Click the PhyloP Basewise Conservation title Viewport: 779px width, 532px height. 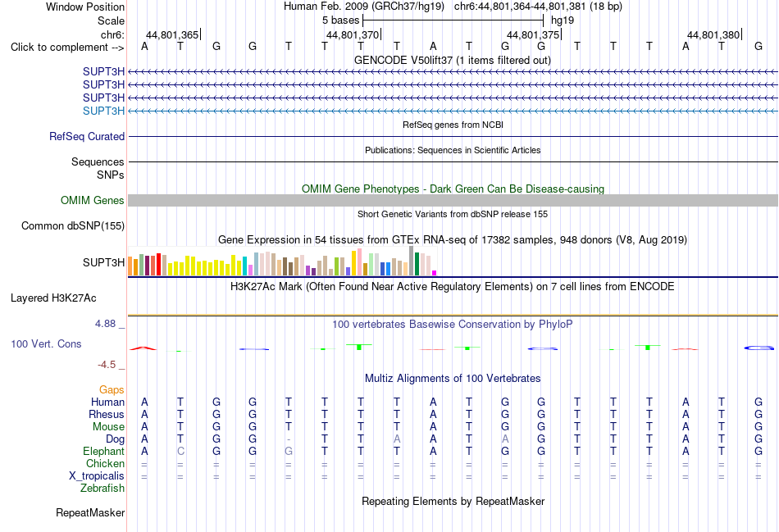[453, 325]
